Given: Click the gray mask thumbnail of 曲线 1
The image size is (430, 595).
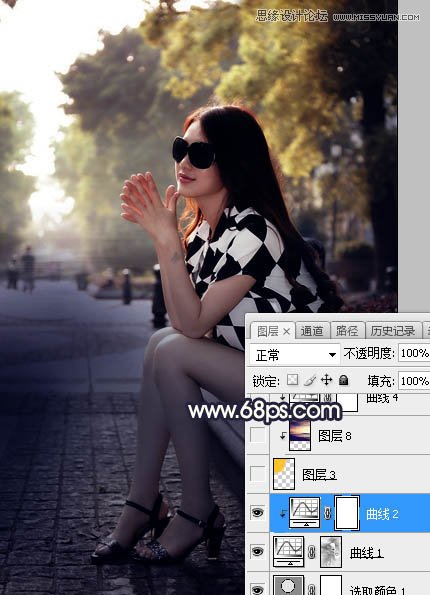Looking at the screenshot, I should tap(331, 551).
